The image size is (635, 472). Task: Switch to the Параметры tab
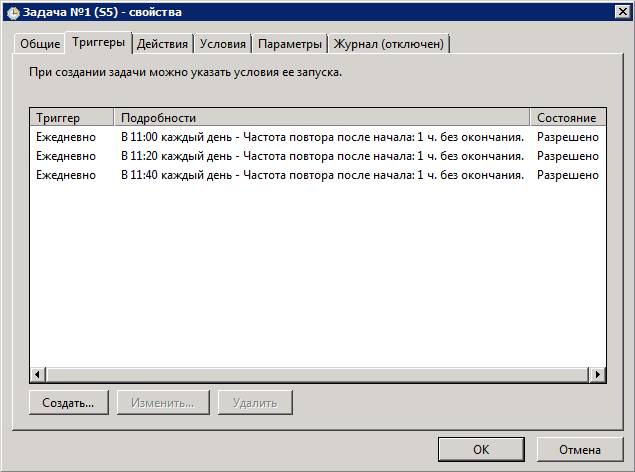click(x=290, y=44)
